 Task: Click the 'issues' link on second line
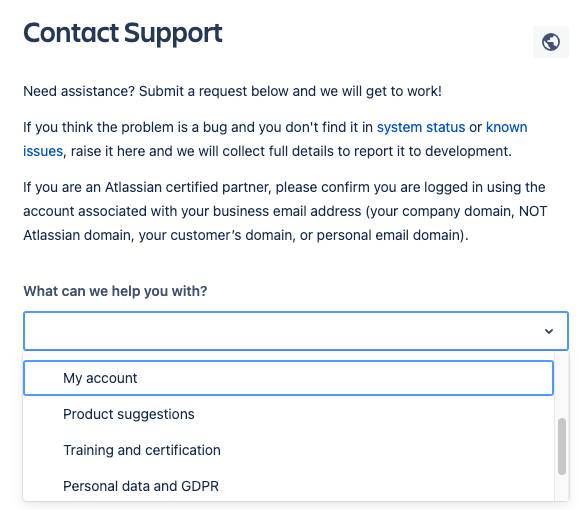(x=43, y=151)
